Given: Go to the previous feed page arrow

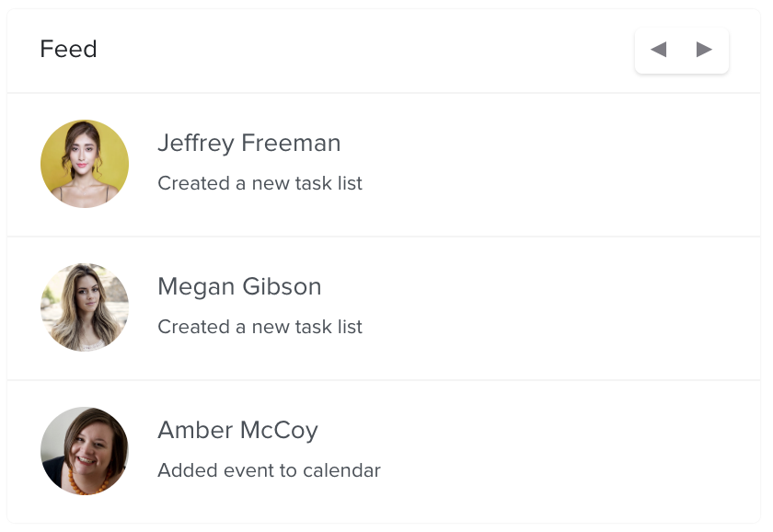Looking at the screenshot, I should click(x=659, y=50).
